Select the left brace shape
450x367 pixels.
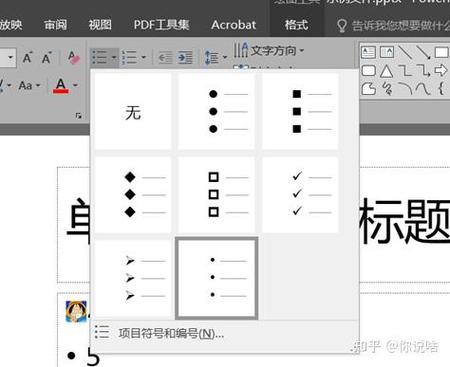(441, 88)
